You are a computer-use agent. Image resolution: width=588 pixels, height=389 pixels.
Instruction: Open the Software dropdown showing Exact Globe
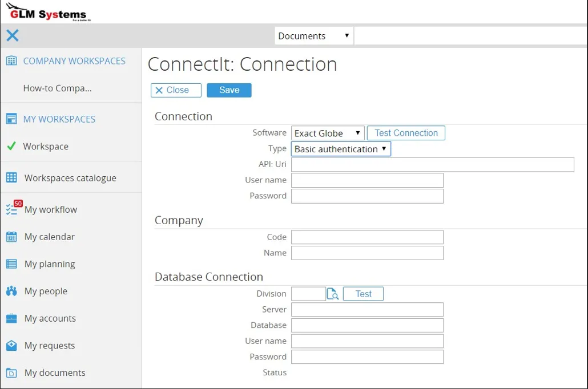point(327,133)
